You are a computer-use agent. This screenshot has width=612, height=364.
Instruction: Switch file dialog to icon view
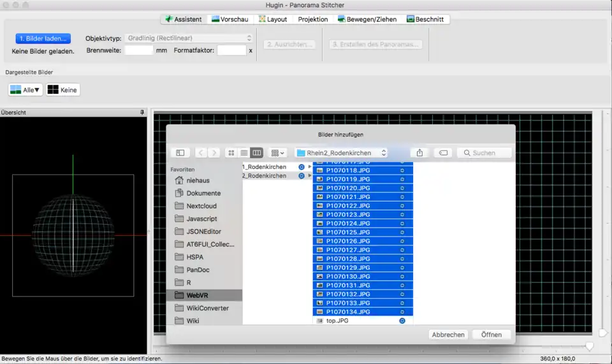point(231,153)
